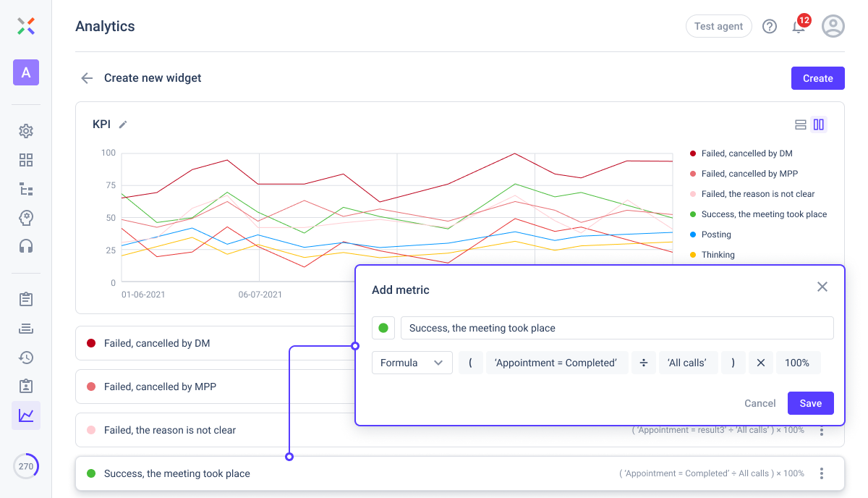Edit the KPI title with pencil icon
Screen dimensions: 868x498
[123, 124]
